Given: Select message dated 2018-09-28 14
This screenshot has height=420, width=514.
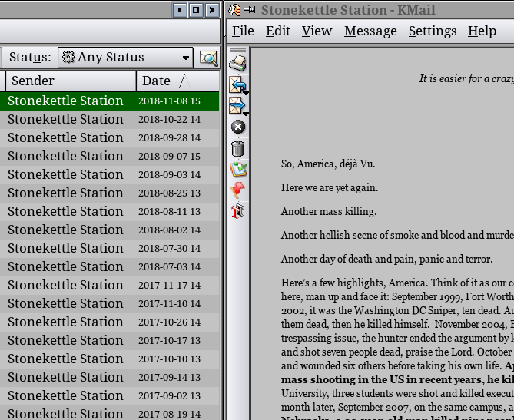Looking at the screenshot, I should [110, 137].
